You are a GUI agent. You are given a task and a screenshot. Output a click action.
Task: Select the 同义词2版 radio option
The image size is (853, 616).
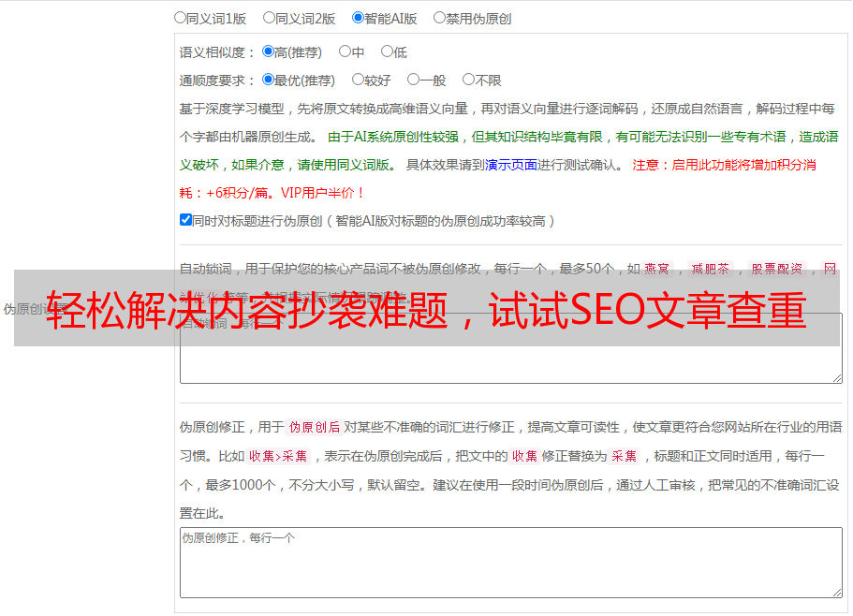pyautogui.click(x=269, y=18)
